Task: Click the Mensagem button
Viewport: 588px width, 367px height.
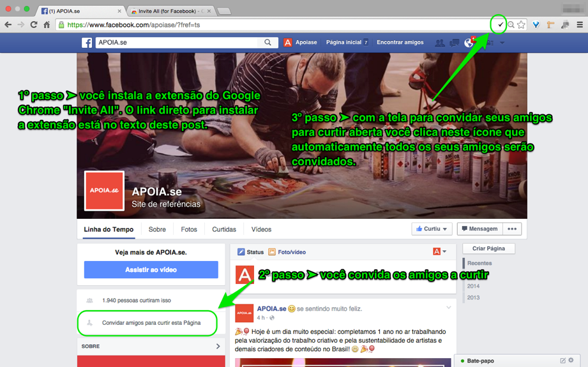Action: (x=479, y=228)
